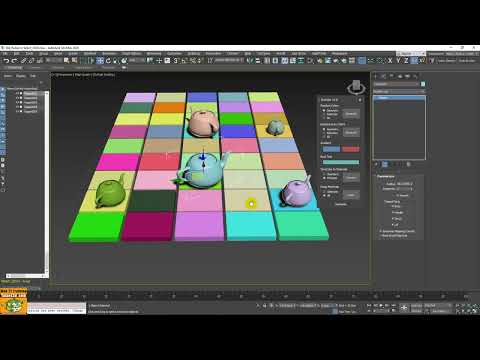This screenshot has width=480, height=360.
Task: Choose the Bind to Space Warp tool
Action: click(39, 61)
